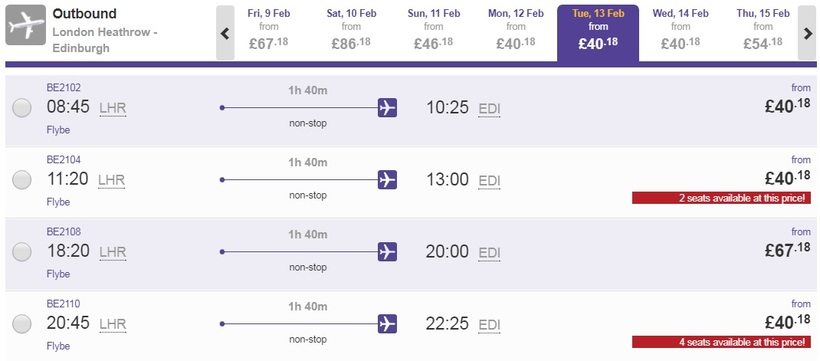Screen dimensions: 820x361
Task: Switch to Fri, 9 Feb date tab
Action: [x=268, y=32]
